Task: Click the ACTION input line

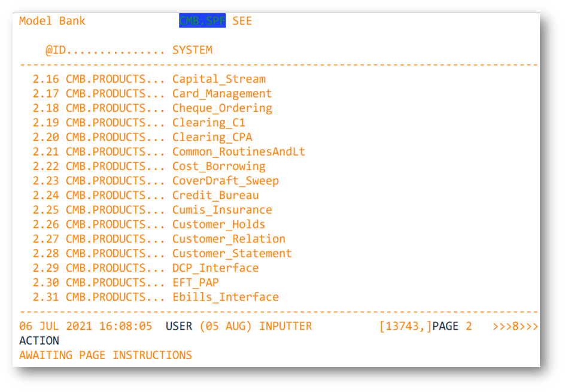Action: [40, 341]
